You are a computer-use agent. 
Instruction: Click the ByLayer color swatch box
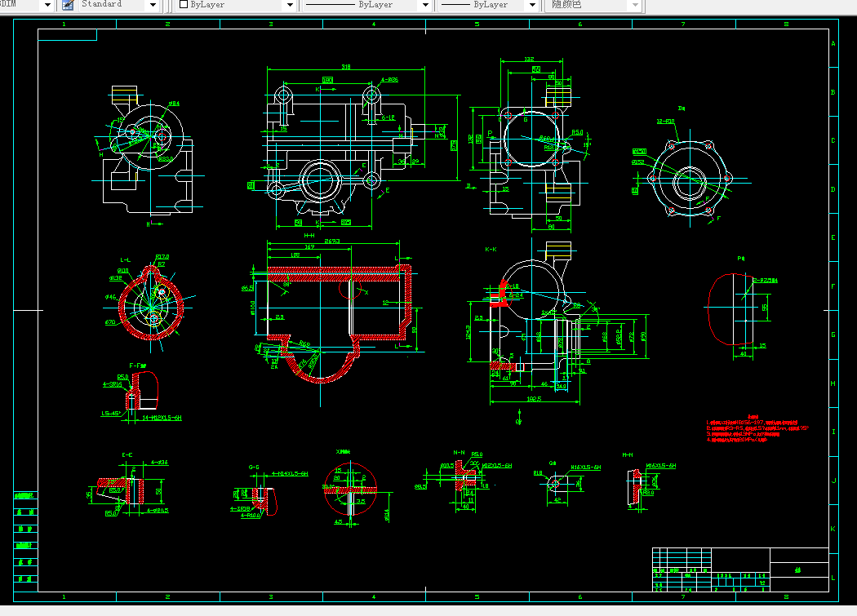coord(184,4)
